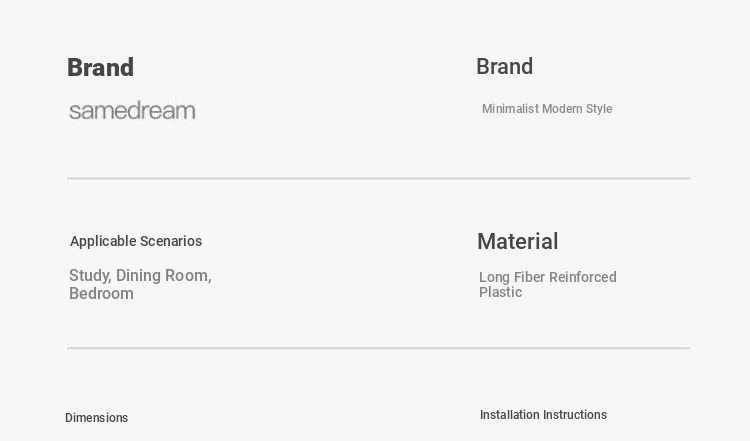Click the word Bedroom in scenarios
The height and width of the screenshot is (441, 750).
click(101, 293)
